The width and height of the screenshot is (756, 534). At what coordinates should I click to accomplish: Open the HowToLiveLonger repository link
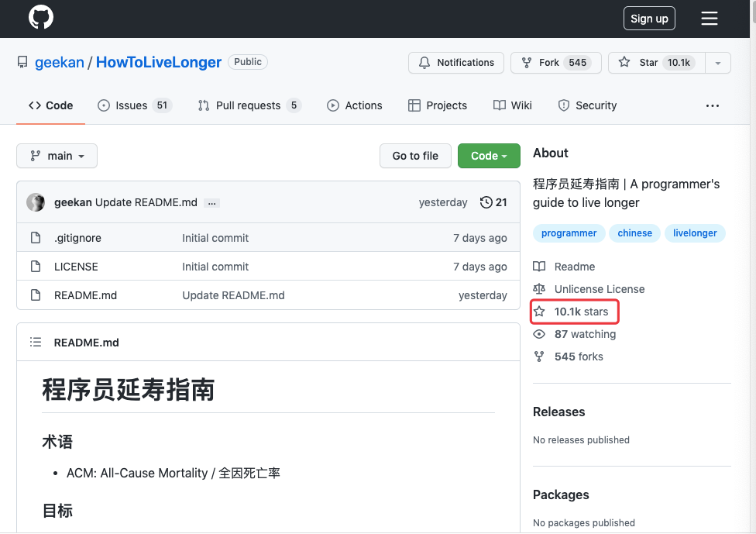159,62
